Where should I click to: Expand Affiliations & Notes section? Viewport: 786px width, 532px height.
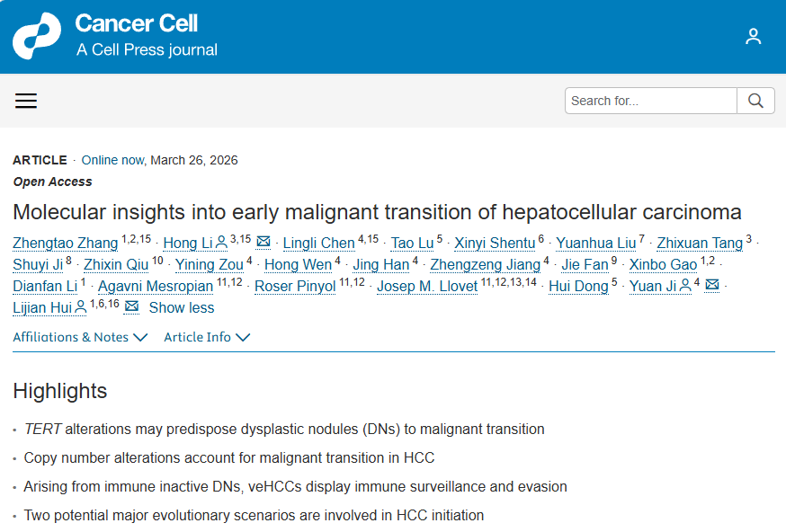tap(80, 337)
